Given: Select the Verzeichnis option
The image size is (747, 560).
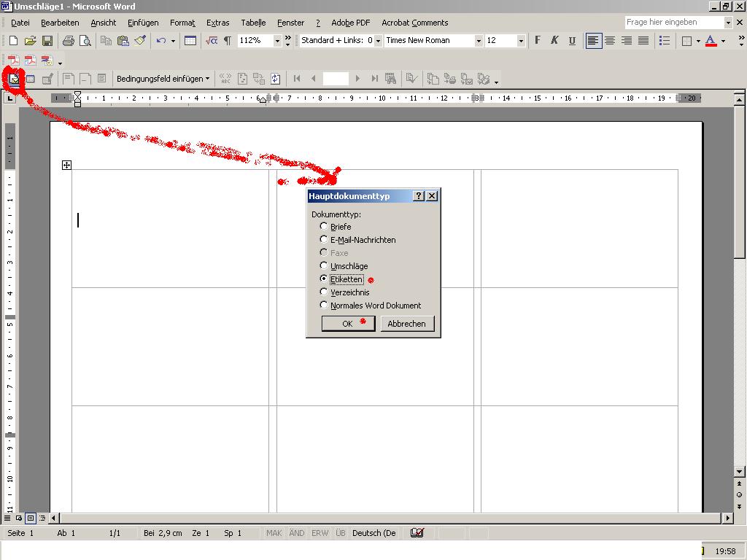Looking at the screenshot, I should point(324,292).
